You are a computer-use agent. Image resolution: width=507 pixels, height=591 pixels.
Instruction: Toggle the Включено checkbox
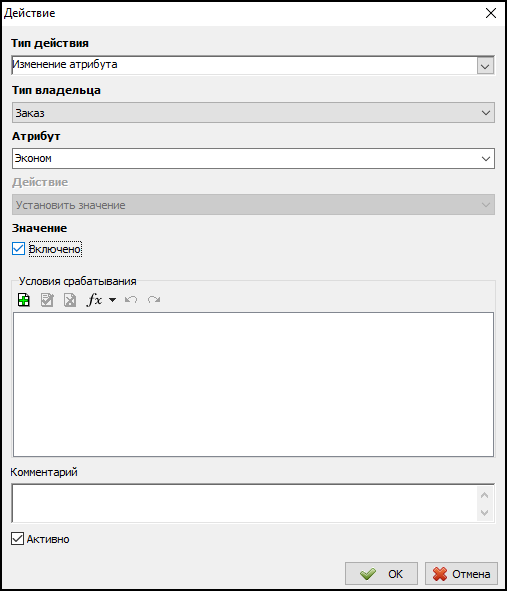[x=18, y=249]
